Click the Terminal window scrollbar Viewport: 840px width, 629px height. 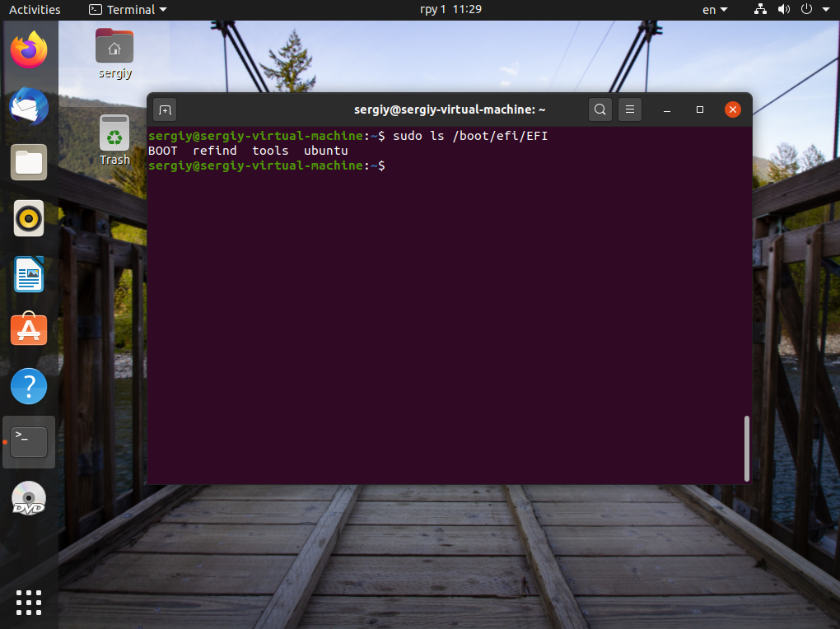click(x=747, y=449)
